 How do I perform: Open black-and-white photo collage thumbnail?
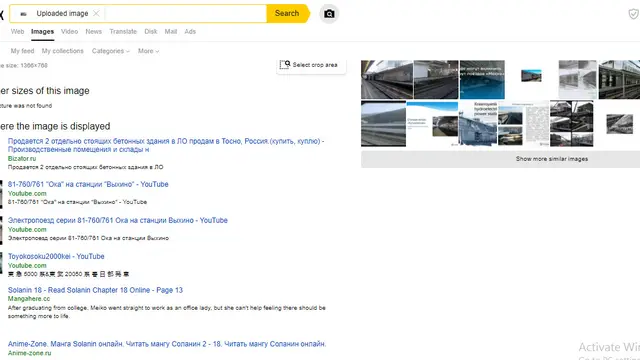571,124
